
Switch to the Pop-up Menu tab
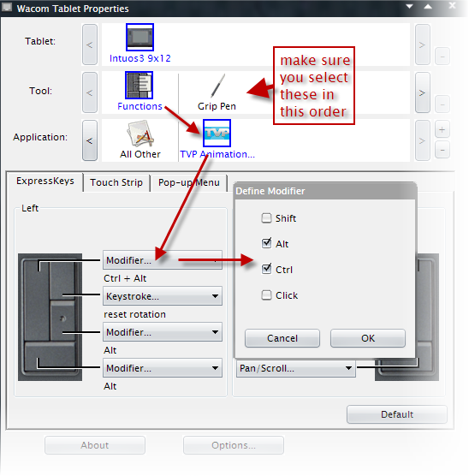(189, 182)
